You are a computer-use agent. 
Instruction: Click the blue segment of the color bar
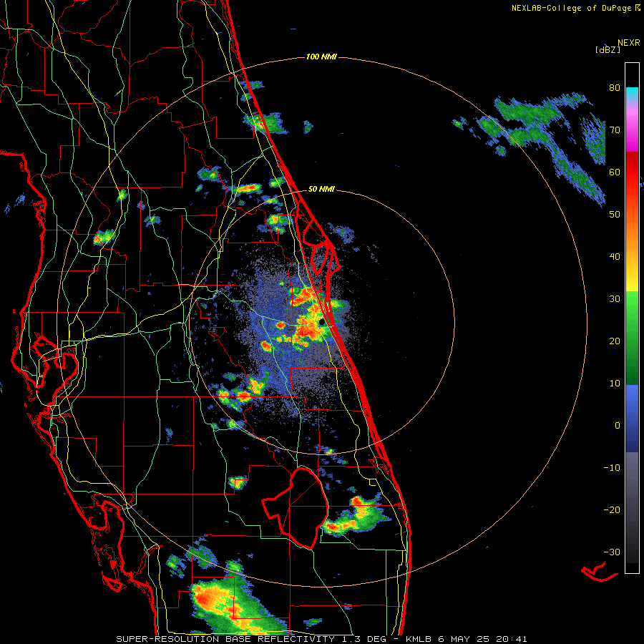click(632, 419)
